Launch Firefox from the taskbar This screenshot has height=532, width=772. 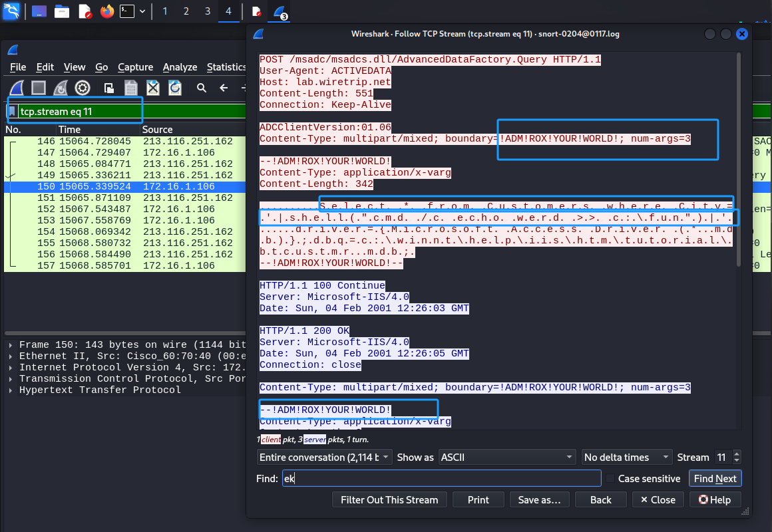pyautogui.click(x=107, y=11)
